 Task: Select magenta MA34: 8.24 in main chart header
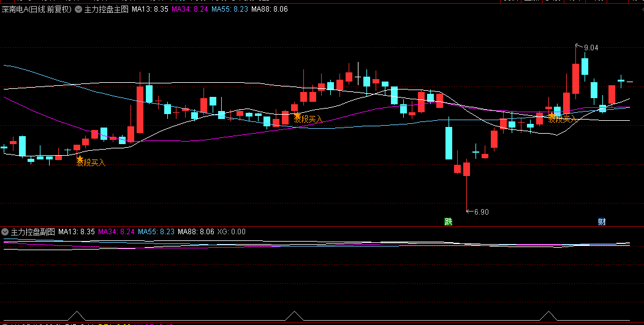(x=190, y=9)
